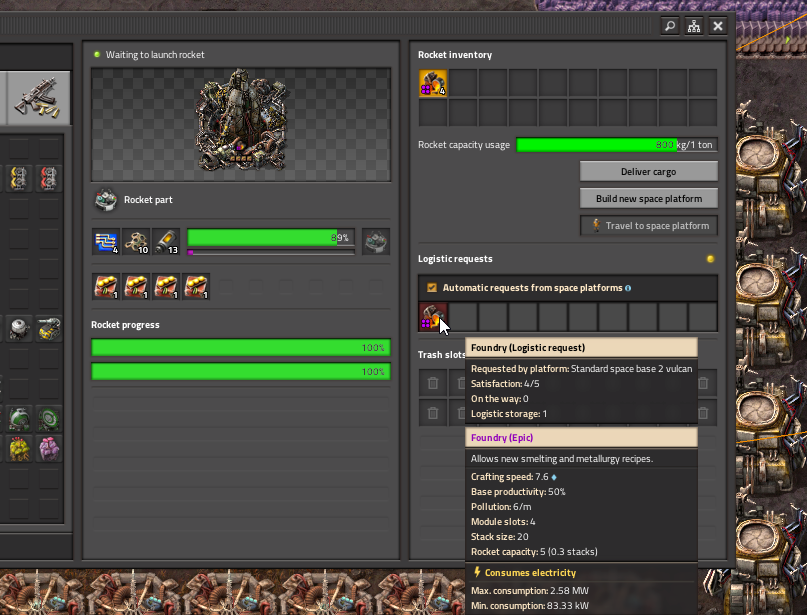Close the rocket silo window
Image resolution: width=807 pixels, height=615 pixels.
click(x=718, y=26)
